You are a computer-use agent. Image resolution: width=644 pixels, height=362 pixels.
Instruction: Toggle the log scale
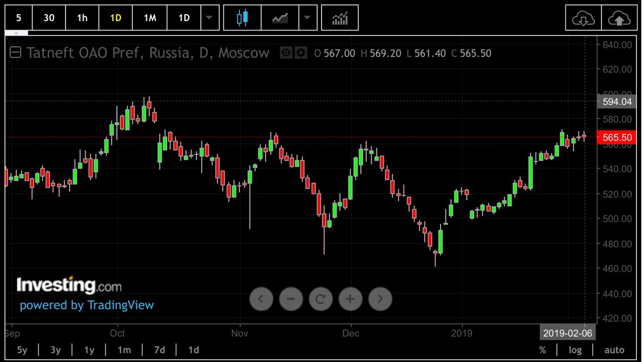(x=575, y=350)
